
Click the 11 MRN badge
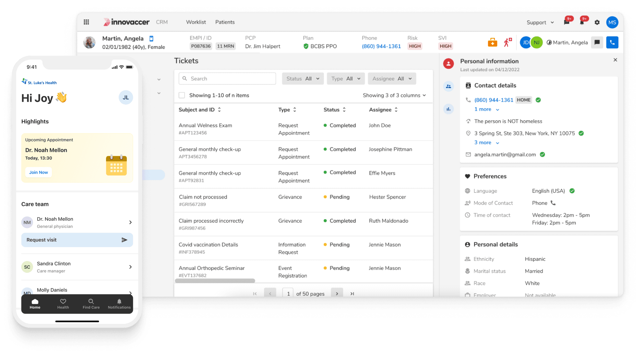[225, 46]
